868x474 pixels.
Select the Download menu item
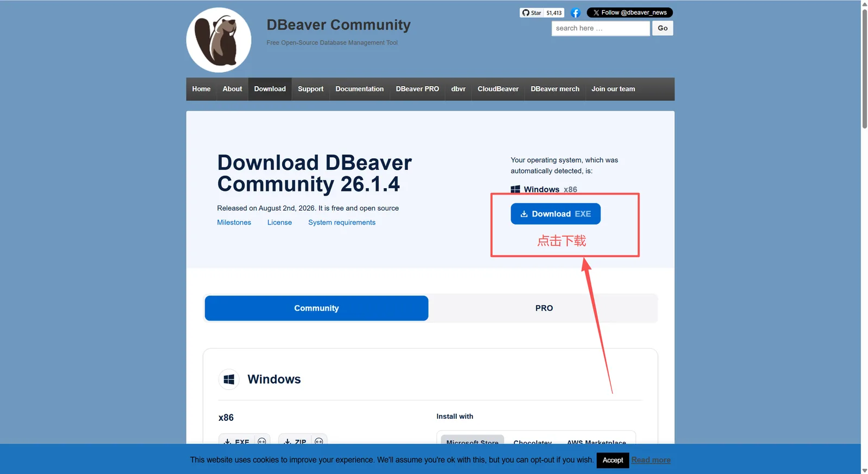(x=270, y=89)
